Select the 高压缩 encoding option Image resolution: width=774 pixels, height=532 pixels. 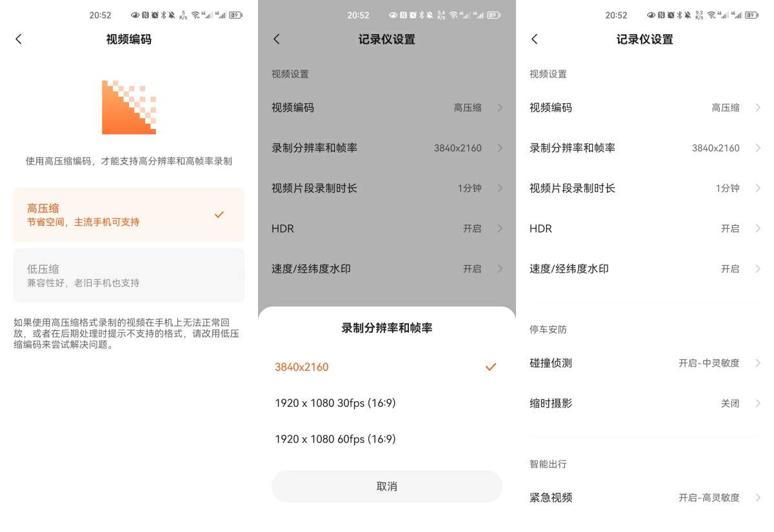(129, 214)
